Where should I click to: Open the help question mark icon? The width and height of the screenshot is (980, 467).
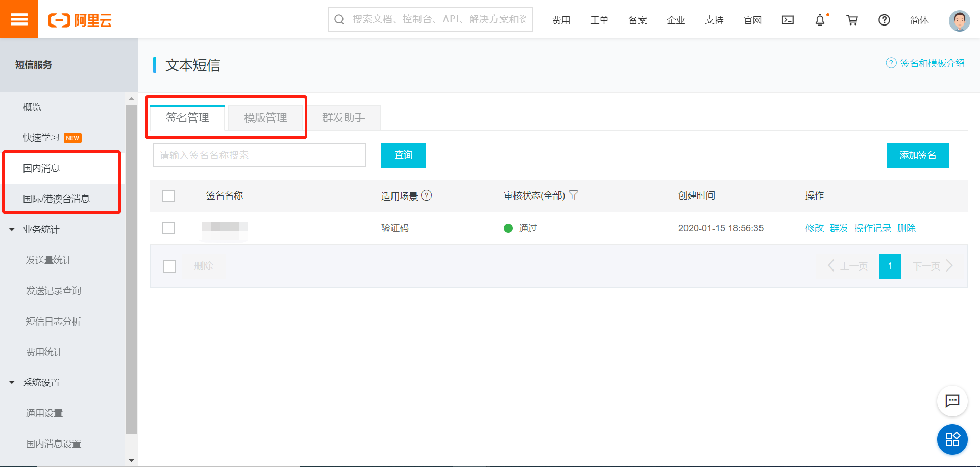tap(884, 20)
